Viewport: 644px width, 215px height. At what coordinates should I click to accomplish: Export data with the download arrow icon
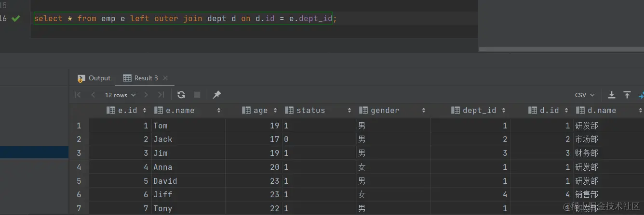click(x=612, y=95)
